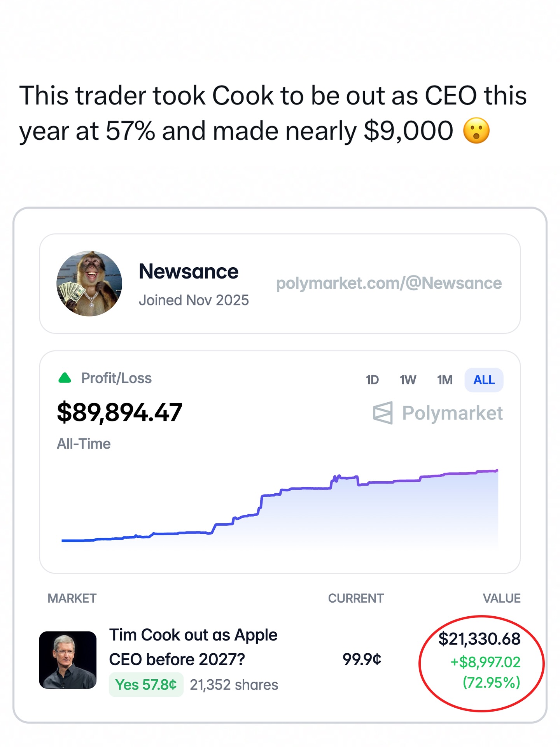Click the Yes 57.8¢ position badge
560x747 pixels.
tap(146, 685)
